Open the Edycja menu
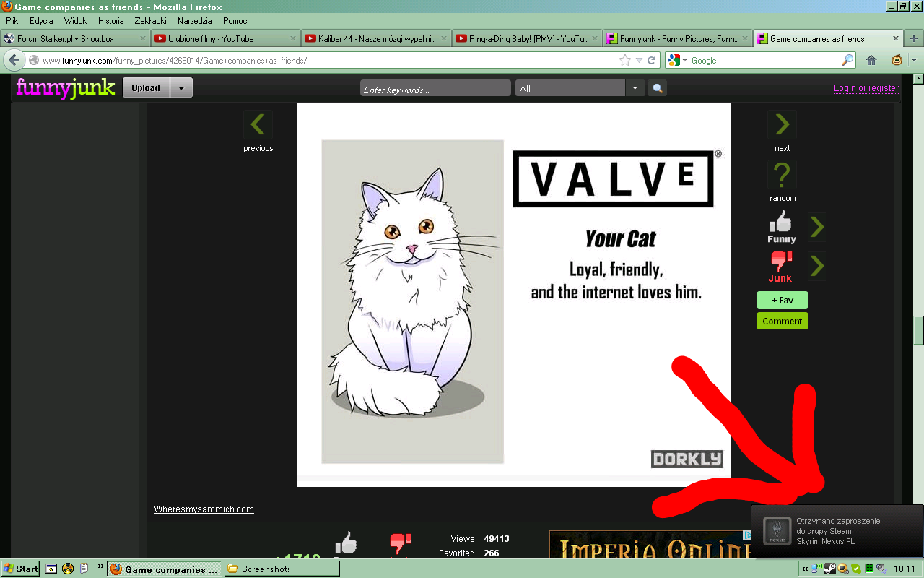The width and height of the screenshot is (924, 578). click(x=41, y=21)
